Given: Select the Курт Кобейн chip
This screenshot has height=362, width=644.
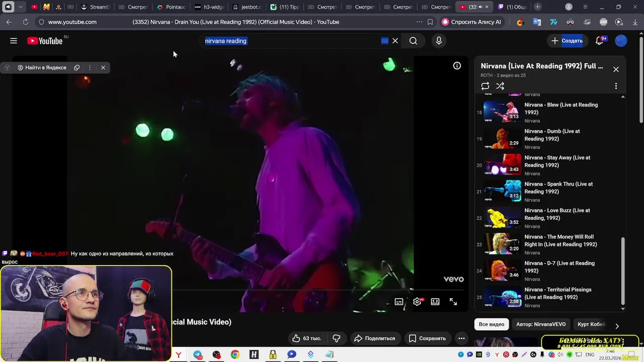Looking at the screenshot, I should tap(591, 324).
